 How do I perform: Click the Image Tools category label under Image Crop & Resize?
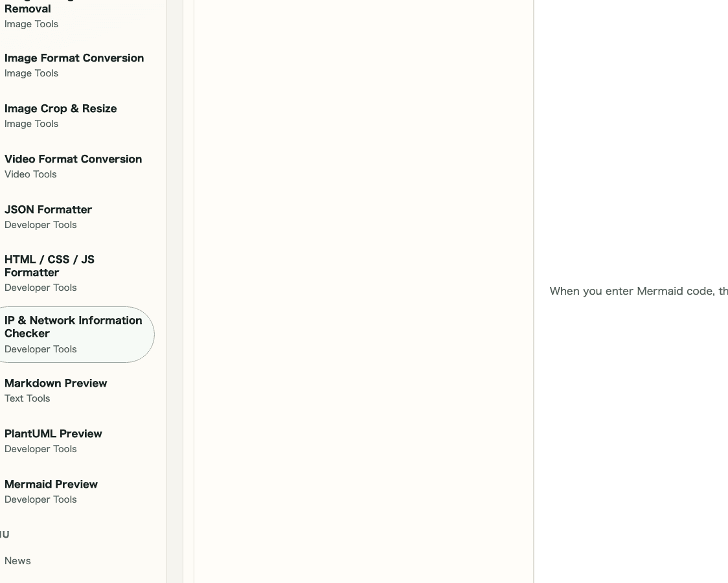[31, 124]
